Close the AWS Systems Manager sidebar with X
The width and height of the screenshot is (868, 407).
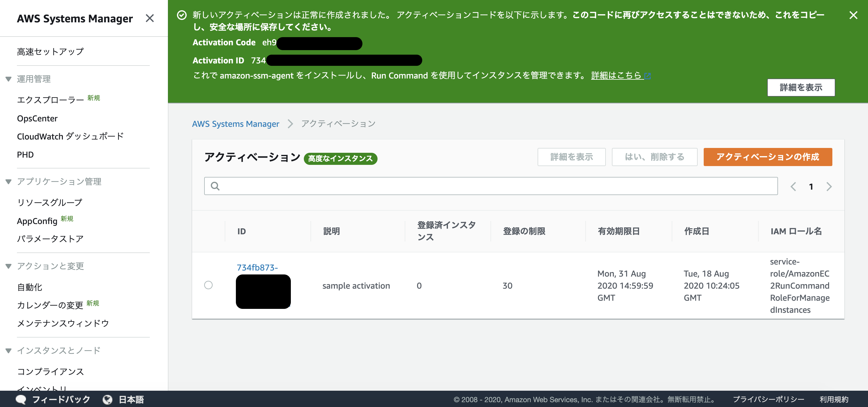[x=149, y=18]
